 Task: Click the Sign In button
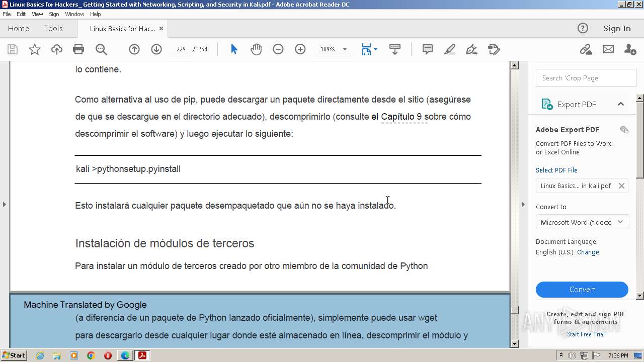coord(617,29)
